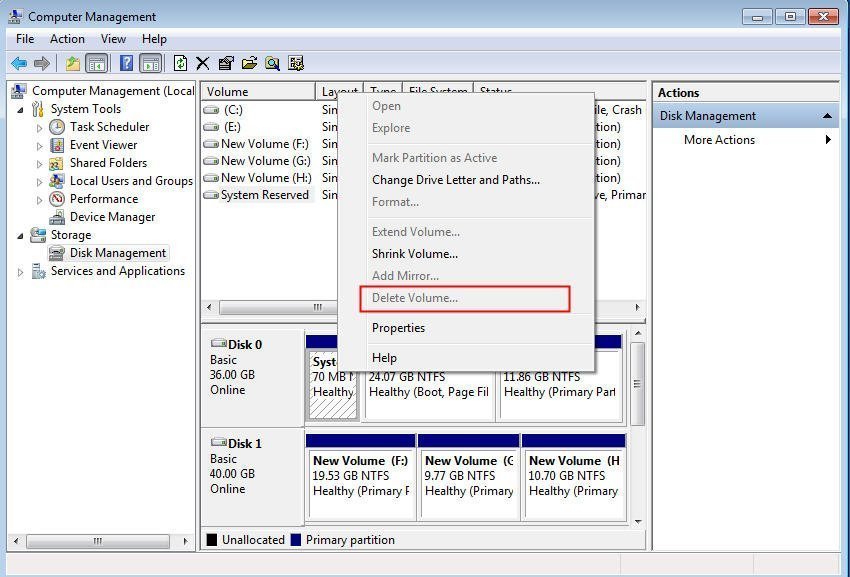This screenshot has width=850, height=577.
Task: Go back with the blue Back arrow
Action: click(19, 63)
